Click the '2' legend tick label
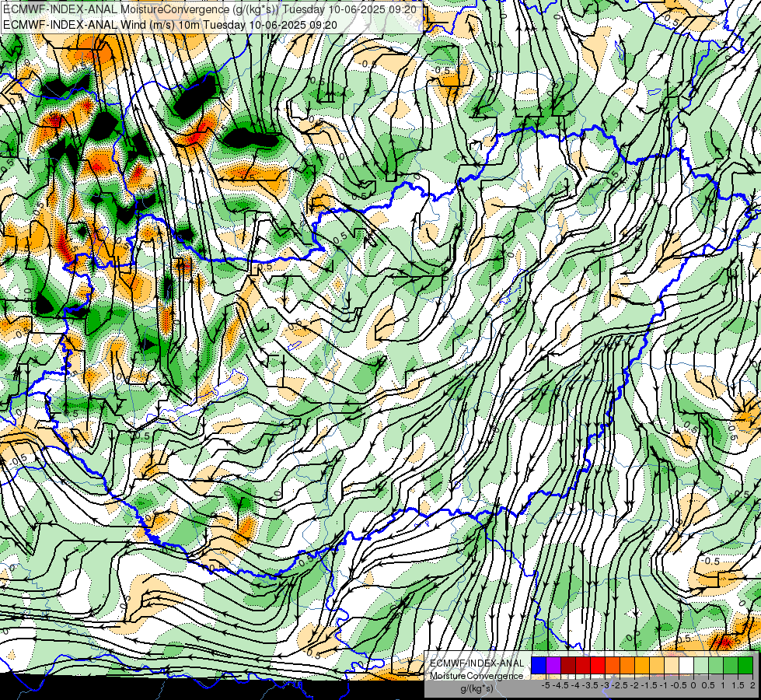This screenshot has height=700, width=761. pyautogui.click(x=752, y=685)
